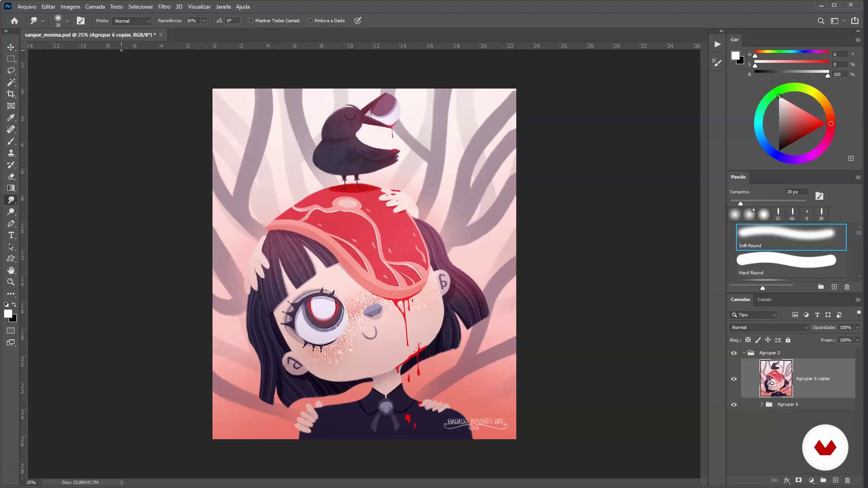Viewport: 868px width, 488px height.
Task: Open the Arquivo menu
Action: coord(27,7)
